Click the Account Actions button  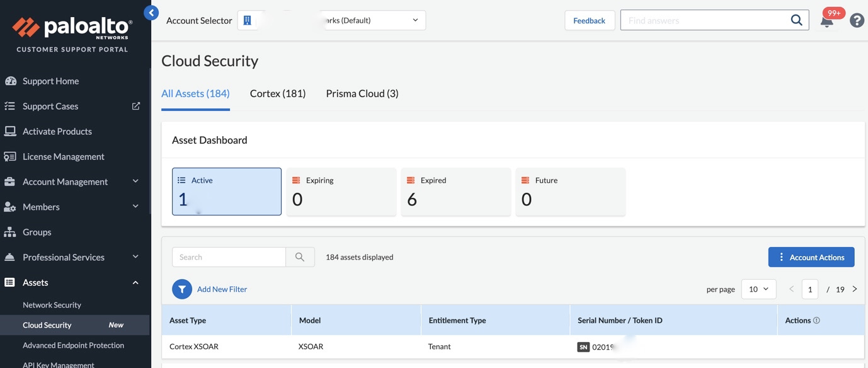coord(811,257)
